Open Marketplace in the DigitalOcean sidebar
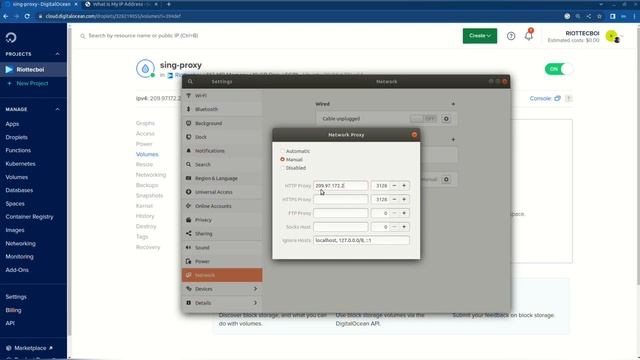Viewport: 640px width, 360px height. (x=30, y=348)
